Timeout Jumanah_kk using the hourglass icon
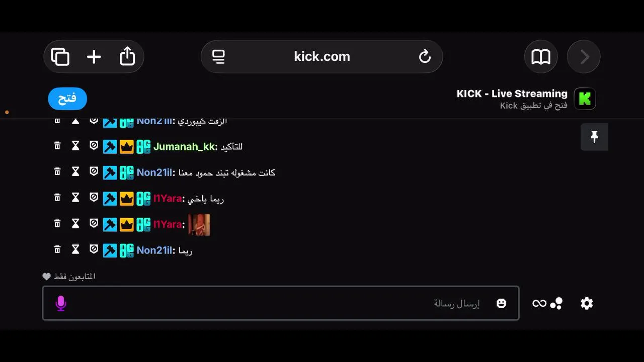Viewport: 644px width, 362px height. tap(75, 146)
